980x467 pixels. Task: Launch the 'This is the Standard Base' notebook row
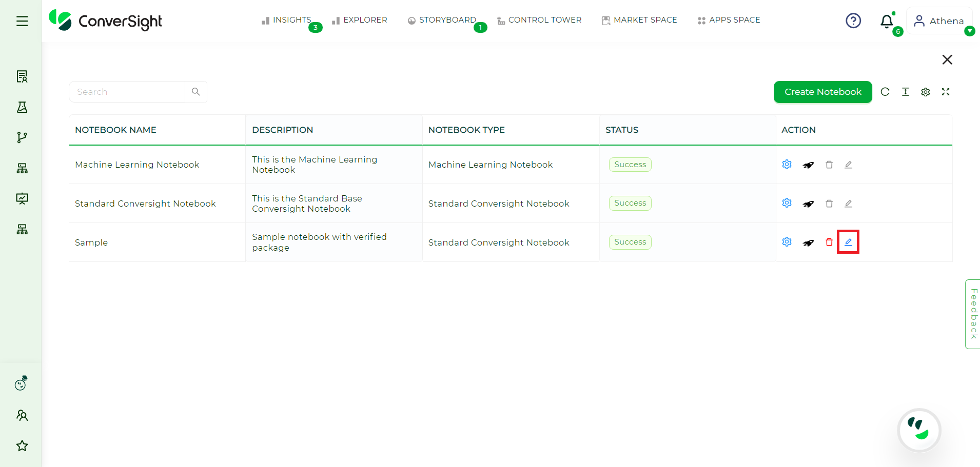point(808,204)
